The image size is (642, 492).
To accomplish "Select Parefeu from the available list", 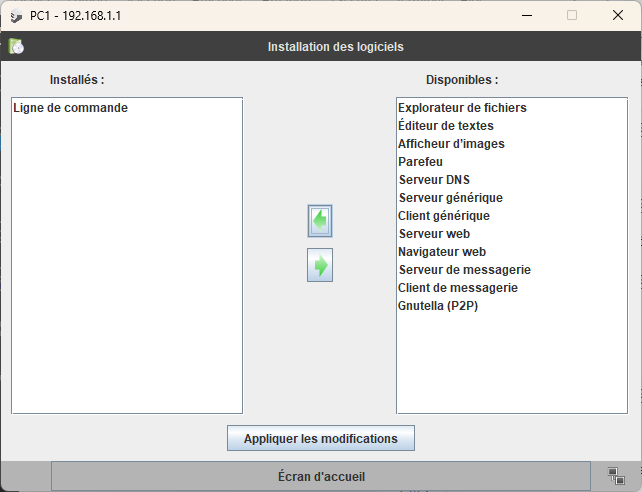I will (420, 162).
